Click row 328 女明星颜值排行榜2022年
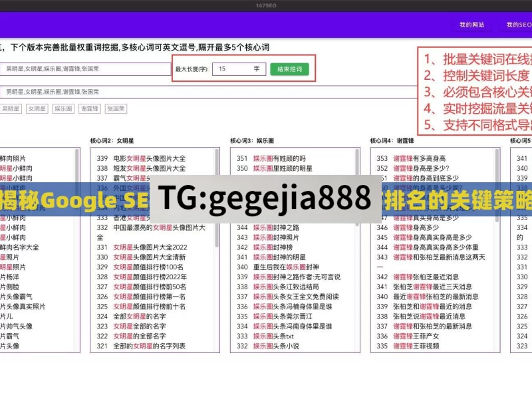Viewport: 532px width, 399px height. point(142,277)
